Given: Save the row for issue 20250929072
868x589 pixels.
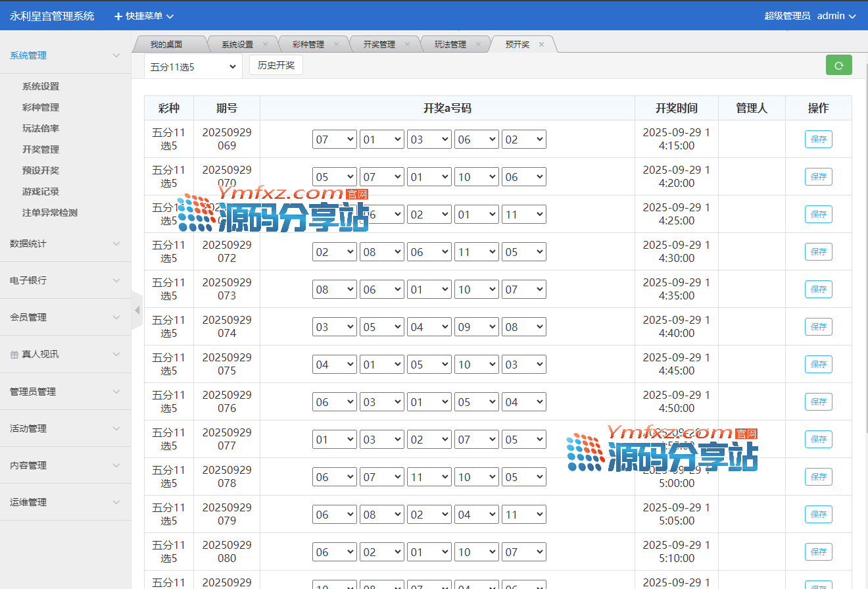Looking at the screenshot, I should point(818,251).
